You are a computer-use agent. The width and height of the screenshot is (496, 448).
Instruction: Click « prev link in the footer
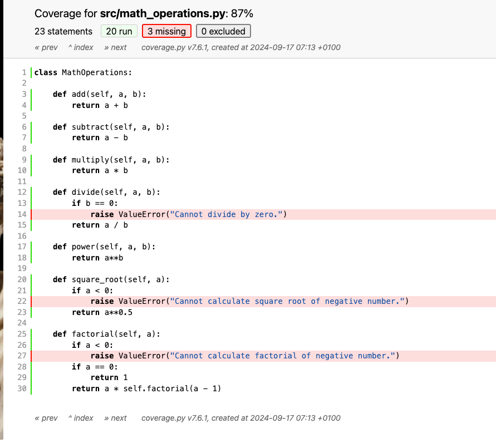[x=46, y=418]
